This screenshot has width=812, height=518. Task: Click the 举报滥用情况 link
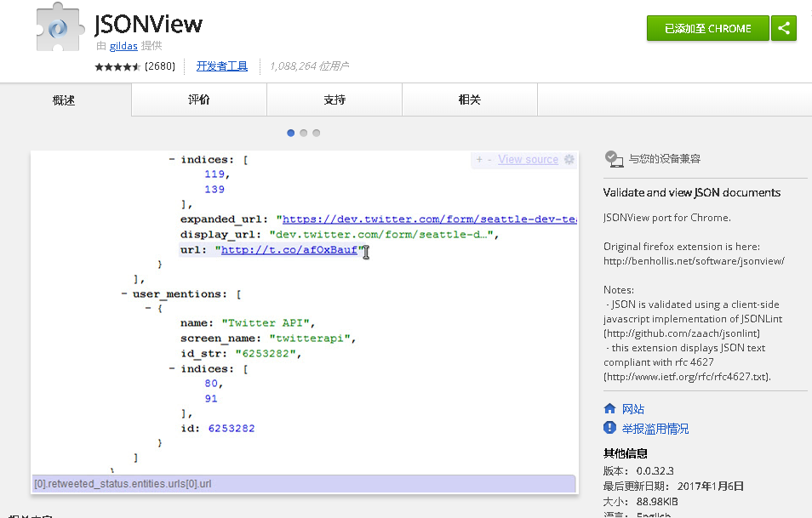(x=655, y=429)
